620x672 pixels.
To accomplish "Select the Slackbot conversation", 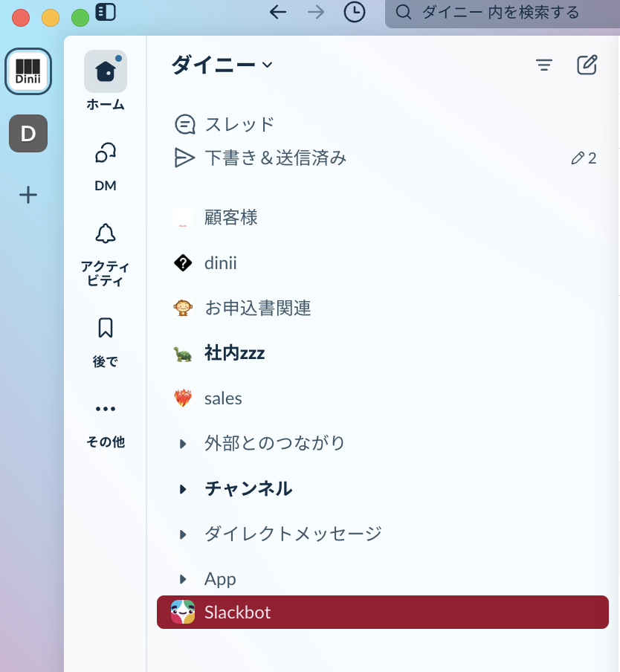I will pos(383,612).
